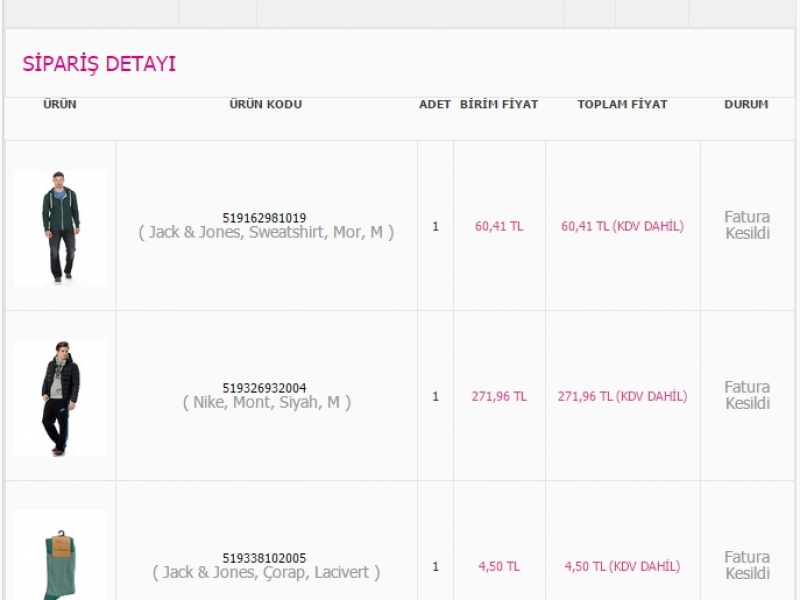Click the BİRİM FİYAT column header
The height and width of the screenshot is (600, 800).
point(499,104)
